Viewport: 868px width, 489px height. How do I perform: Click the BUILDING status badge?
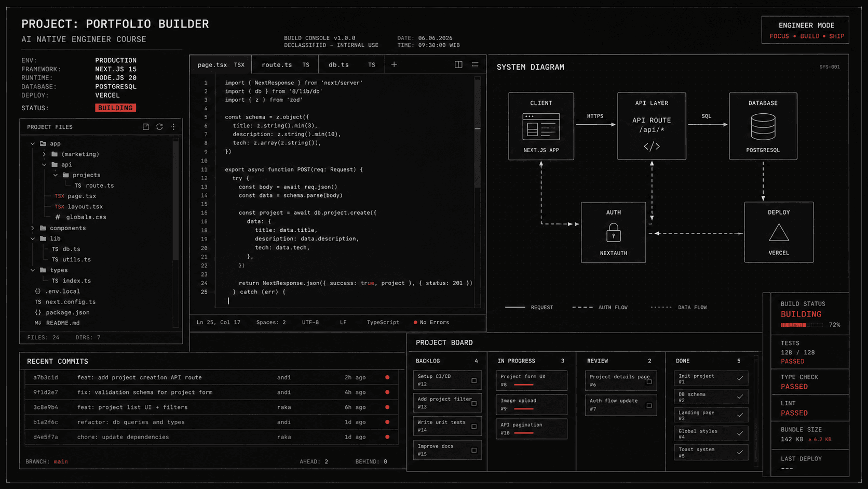click(x=115, y=108)
